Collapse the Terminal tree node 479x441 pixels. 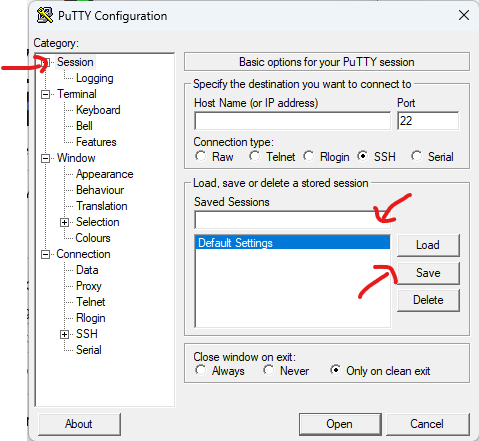tap(45, 94)
